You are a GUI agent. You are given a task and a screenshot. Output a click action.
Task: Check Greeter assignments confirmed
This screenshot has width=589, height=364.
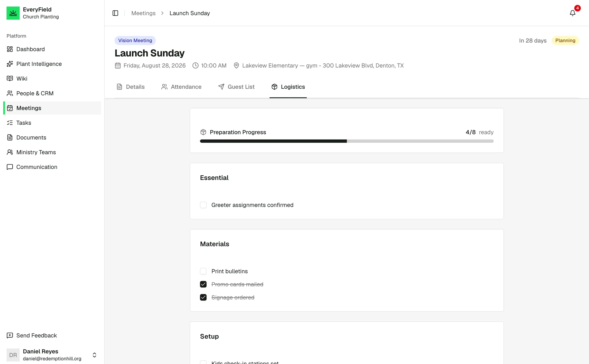click(x=203, y=205)
